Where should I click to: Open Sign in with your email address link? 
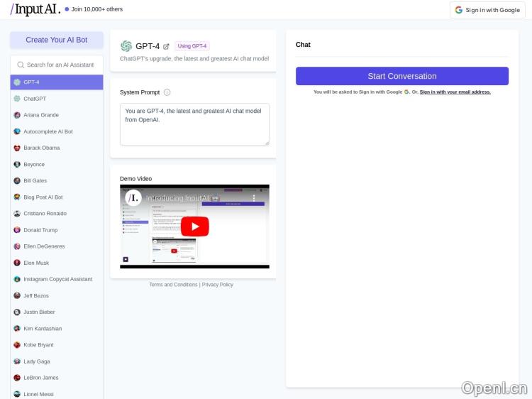point(455,92)
